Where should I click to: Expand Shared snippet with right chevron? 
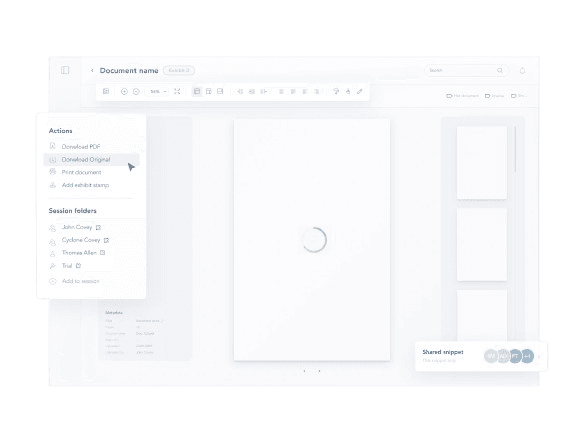tap(539, 356)
